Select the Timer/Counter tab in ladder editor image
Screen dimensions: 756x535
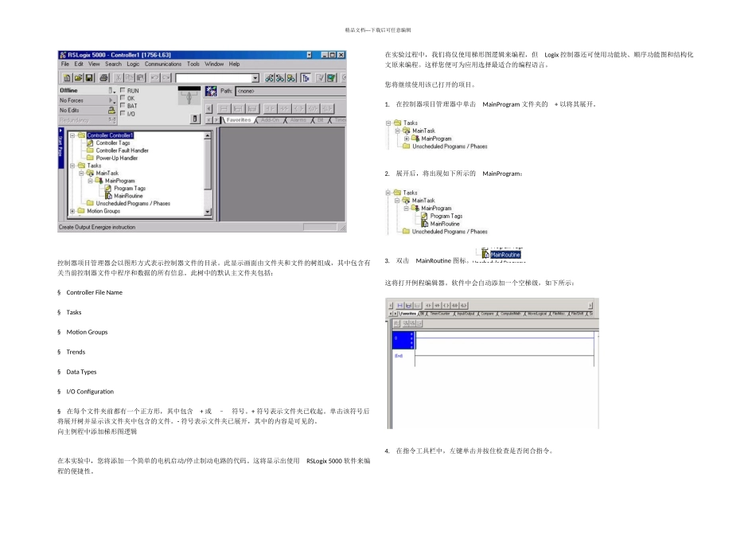click(440, 314)
